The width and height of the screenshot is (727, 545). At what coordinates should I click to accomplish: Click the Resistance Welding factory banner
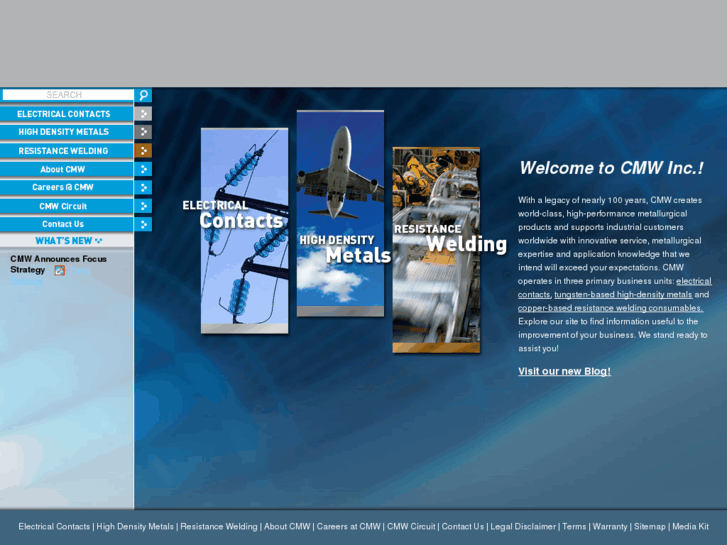436,250
